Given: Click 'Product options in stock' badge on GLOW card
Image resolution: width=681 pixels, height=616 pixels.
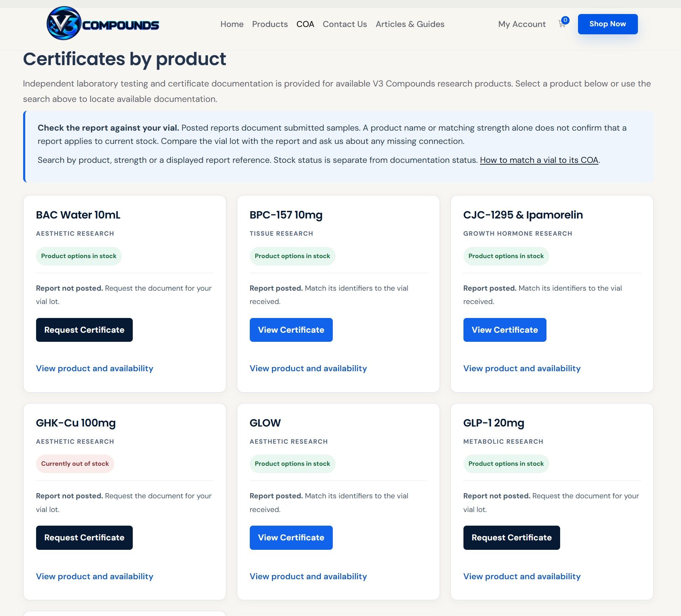Looking at the screenshot, I should pyautogui.click(x=293, y=464).
